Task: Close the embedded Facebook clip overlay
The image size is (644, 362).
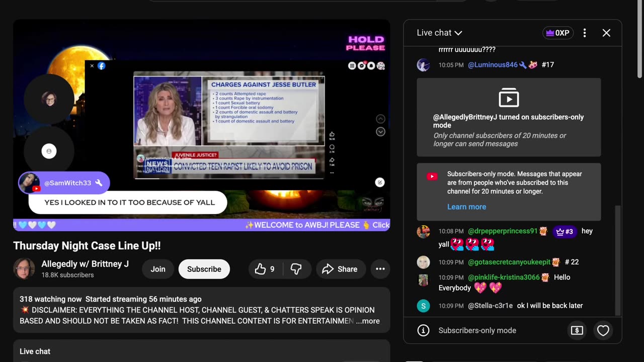Action: pos(92,66)
